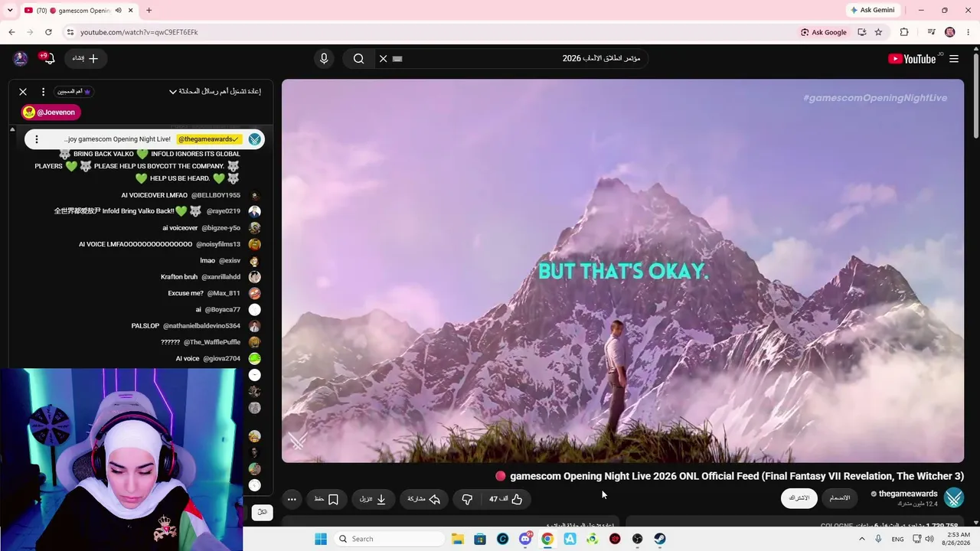
Task: Like the video with thumbs up
Action: [506, 499]
